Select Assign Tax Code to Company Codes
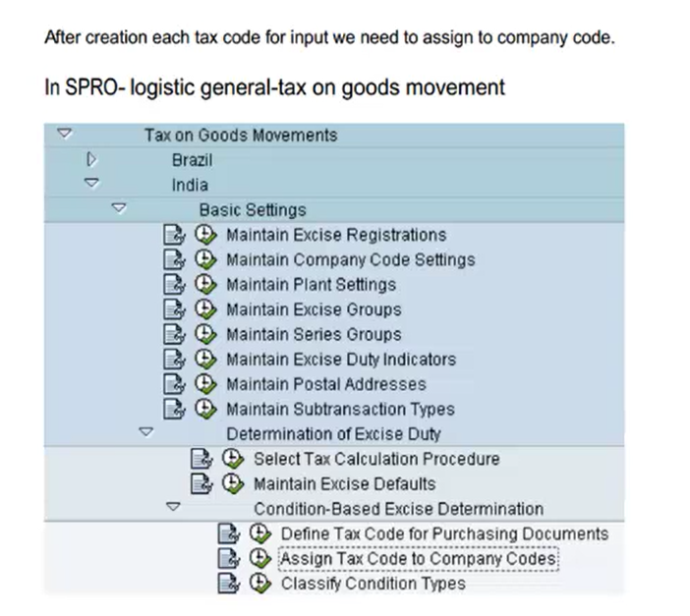The height and width of the screenshot is (616, 690). pos(419,559)
